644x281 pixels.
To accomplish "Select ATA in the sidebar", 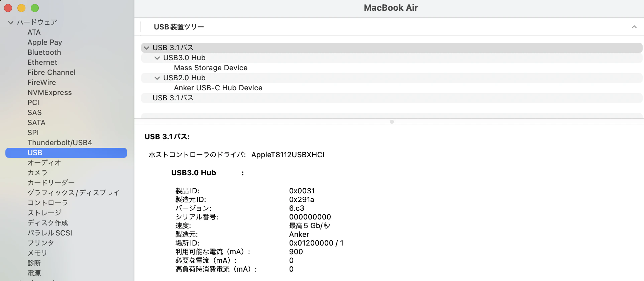I will [34, 32].
